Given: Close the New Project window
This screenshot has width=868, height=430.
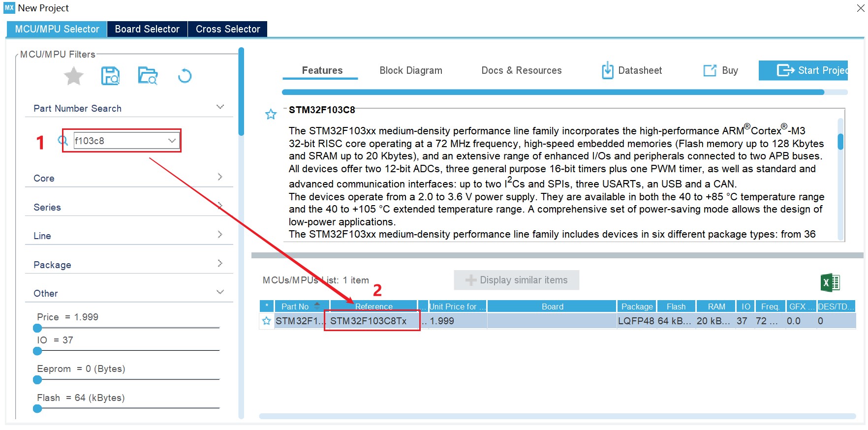Looking at the screenshot, I should click(x=861, y=8).
